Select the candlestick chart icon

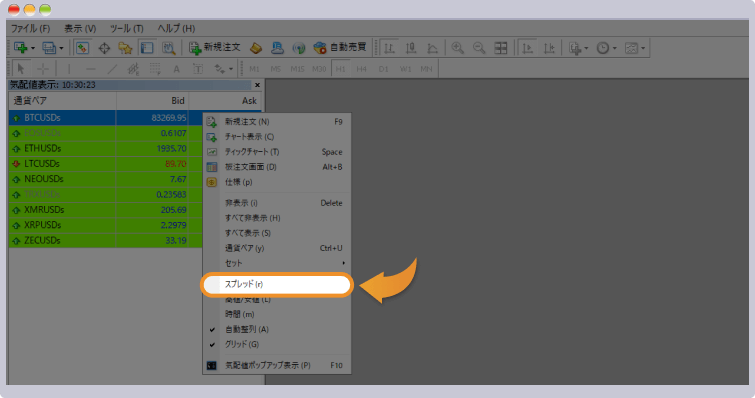pyautogui.click(x=411, y=48)
